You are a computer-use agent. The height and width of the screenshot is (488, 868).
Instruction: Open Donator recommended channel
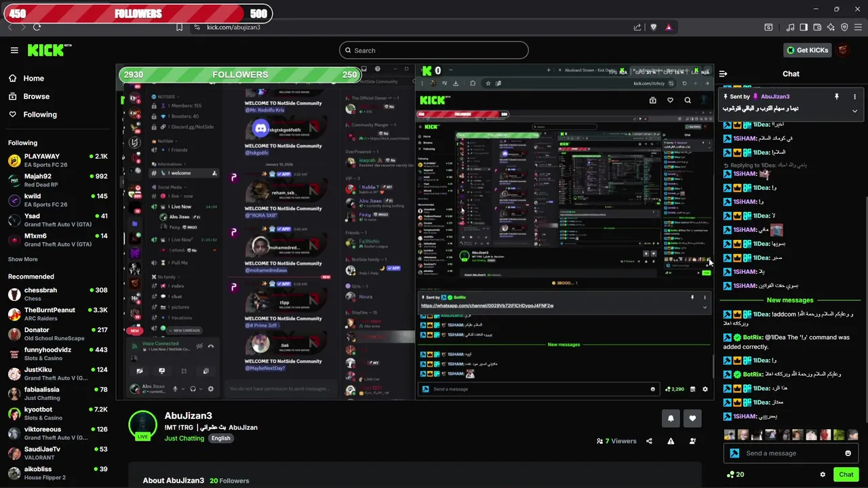pos(58,333)
